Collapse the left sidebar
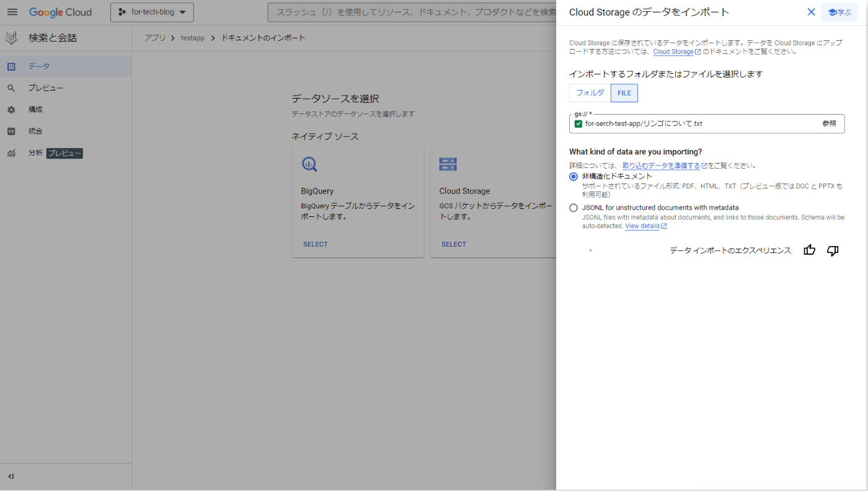 (11, 476)
